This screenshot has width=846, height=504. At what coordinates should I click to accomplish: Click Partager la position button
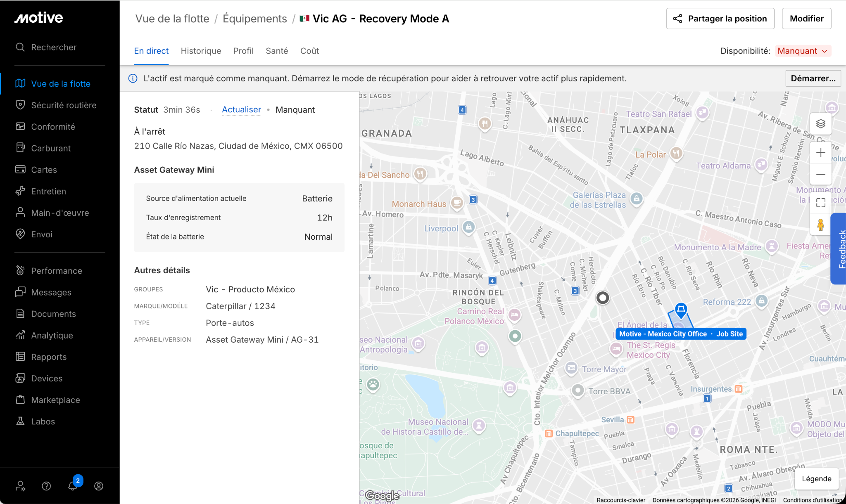tap(720, 19)
